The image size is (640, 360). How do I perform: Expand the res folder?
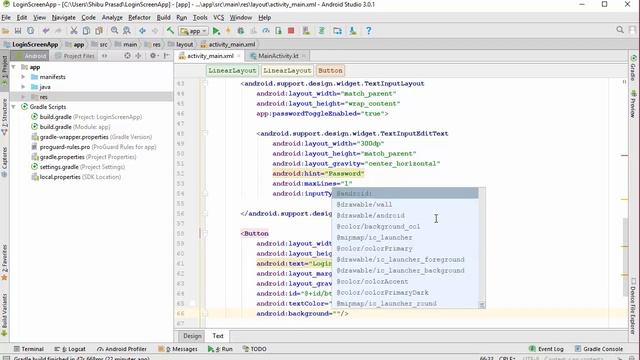pyautogui.click(x=23, y=97)
